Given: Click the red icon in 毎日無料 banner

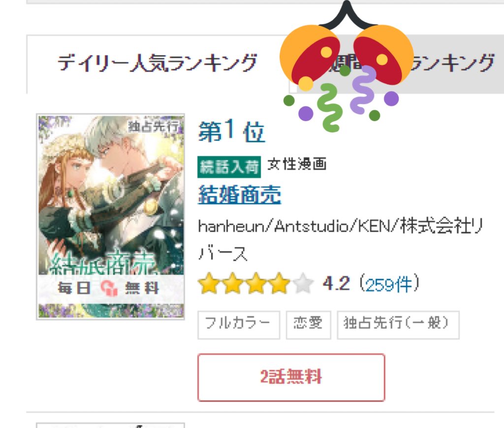Looking at the screenshot, I should coord(109,288).
